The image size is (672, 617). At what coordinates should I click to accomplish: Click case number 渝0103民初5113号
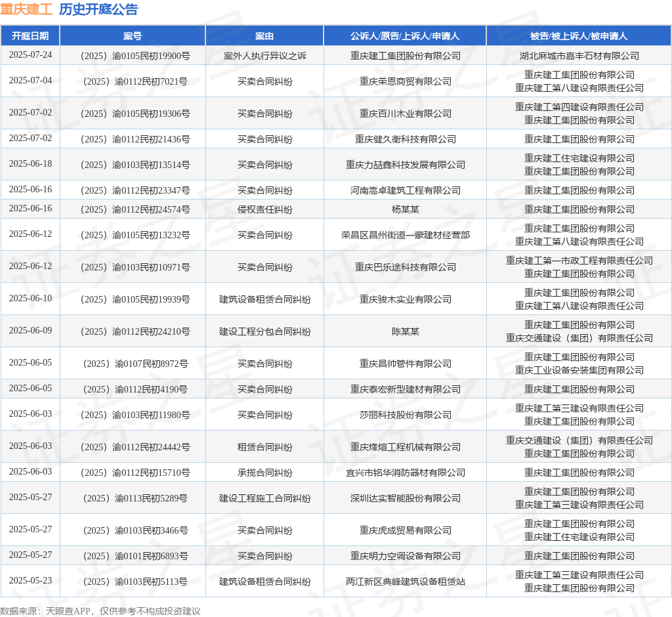[x=135, y=582]
